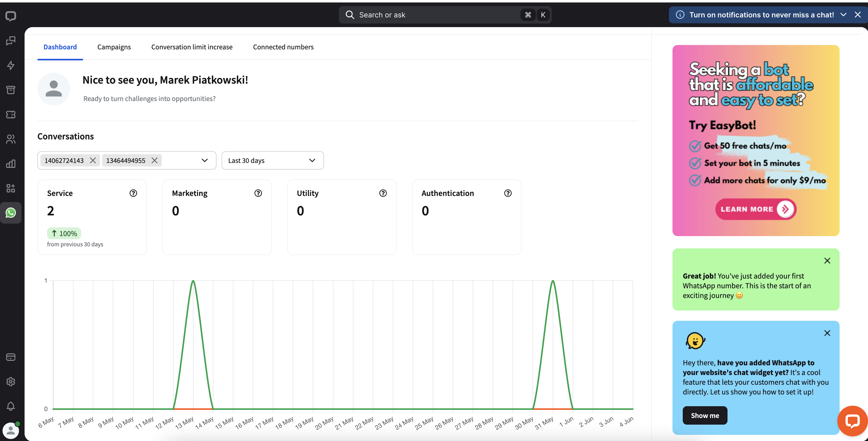
Task: Click the search magnifier icon
Action: tap(350, 15)
